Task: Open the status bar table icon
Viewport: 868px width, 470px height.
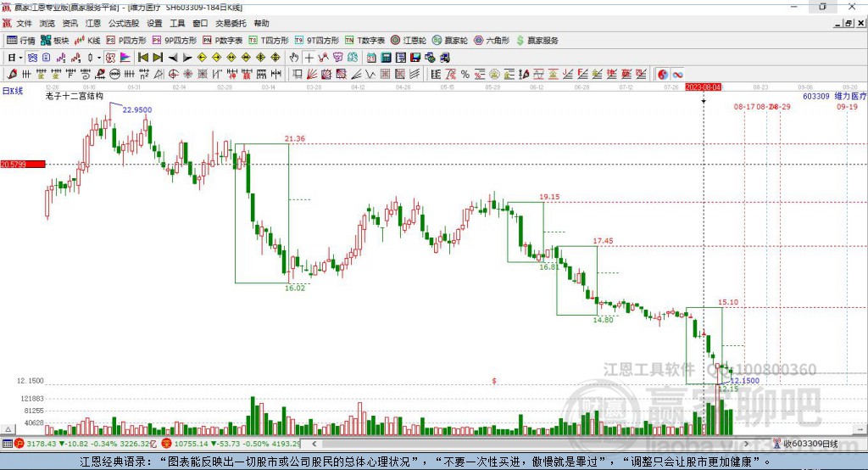Action: click(x=7, y=444)
